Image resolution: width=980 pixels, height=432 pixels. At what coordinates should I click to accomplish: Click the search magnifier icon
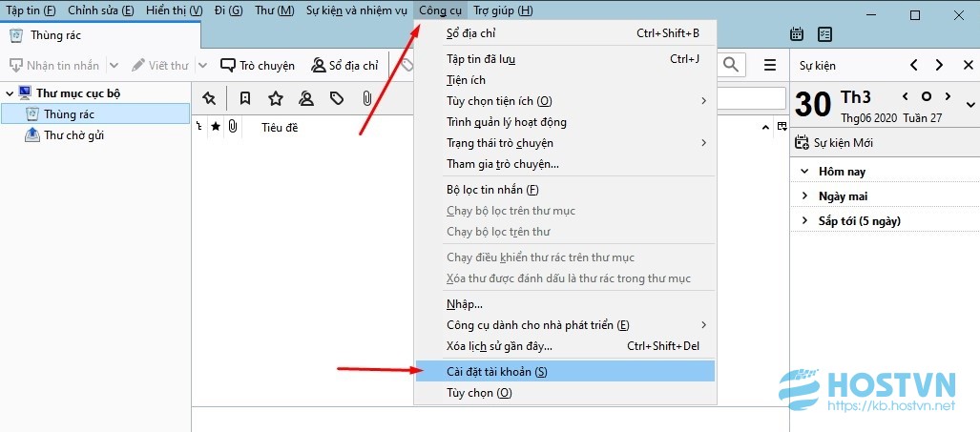pos(731,64)
